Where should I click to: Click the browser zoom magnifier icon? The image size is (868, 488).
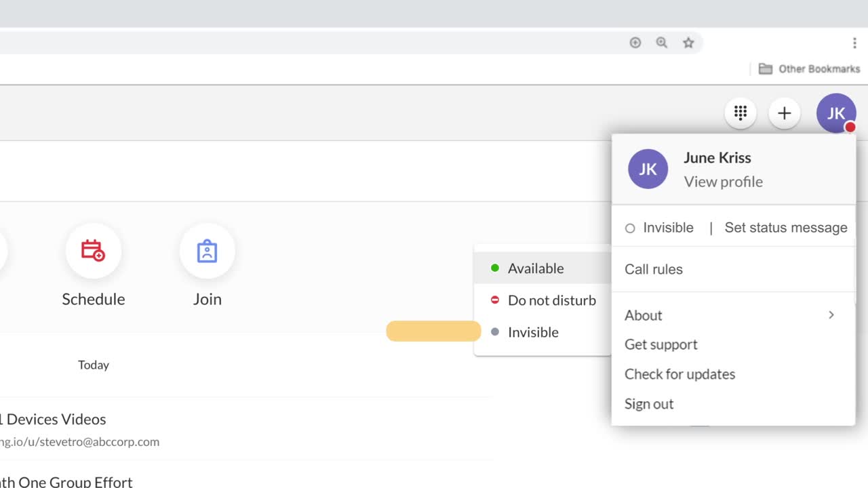(x=662, y=43)
